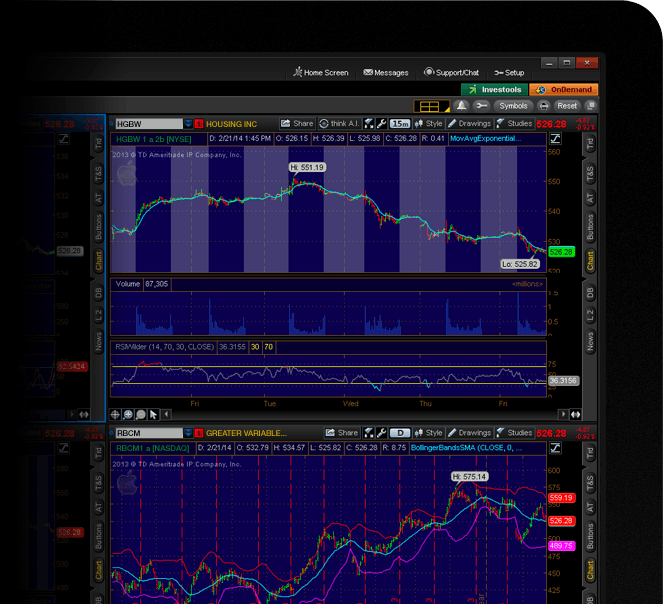
Task: Open Studies menu on HGBW chart
Action: 514,124
